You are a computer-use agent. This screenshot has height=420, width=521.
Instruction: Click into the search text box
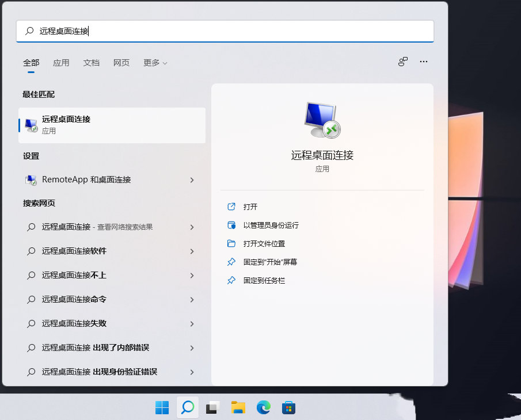coord(230,31)
